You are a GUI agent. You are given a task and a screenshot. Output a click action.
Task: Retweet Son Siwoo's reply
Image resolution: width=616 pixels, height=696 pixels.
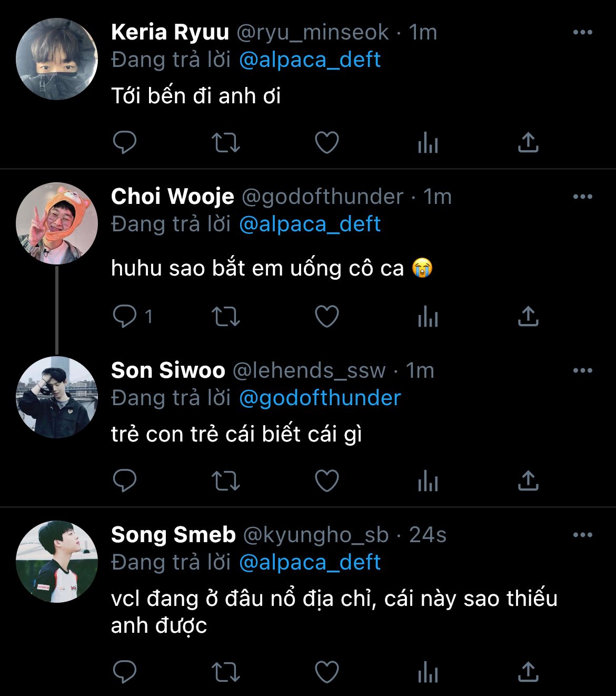(x=225, y=481)
